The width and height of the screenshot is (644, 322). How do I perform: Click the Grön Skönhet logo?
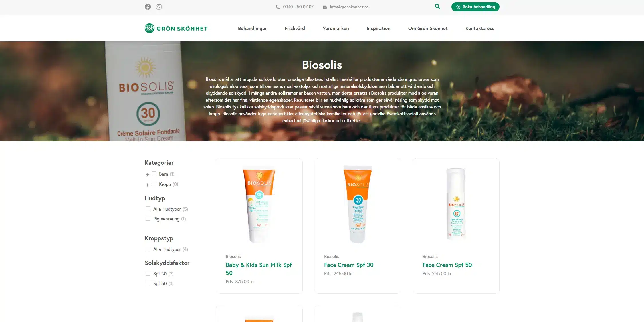176,28
